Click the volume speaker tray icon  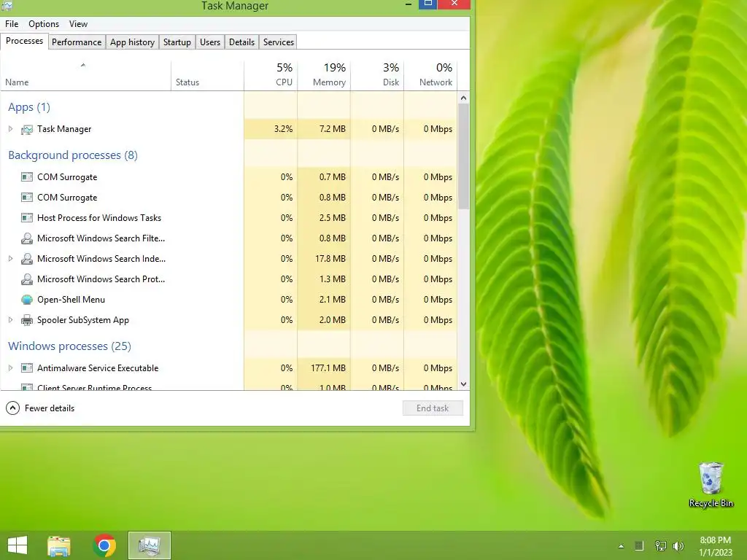[678, 546]
